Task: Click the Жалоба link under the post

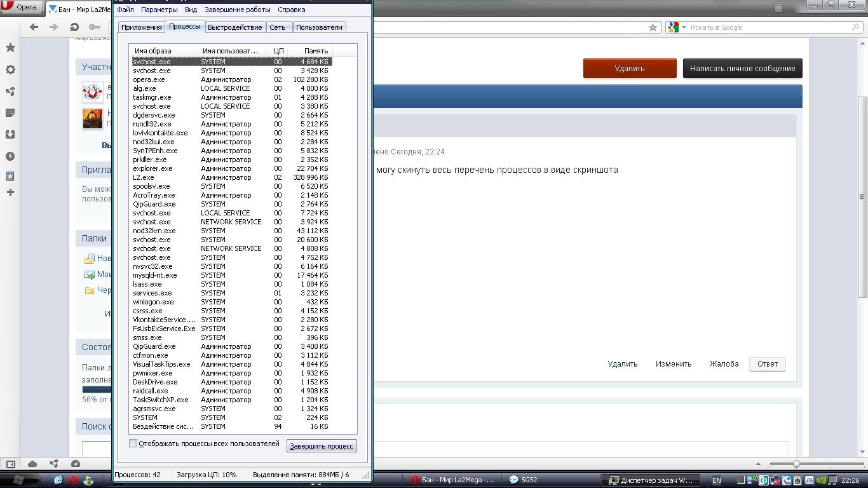Action: click(724, 364)
